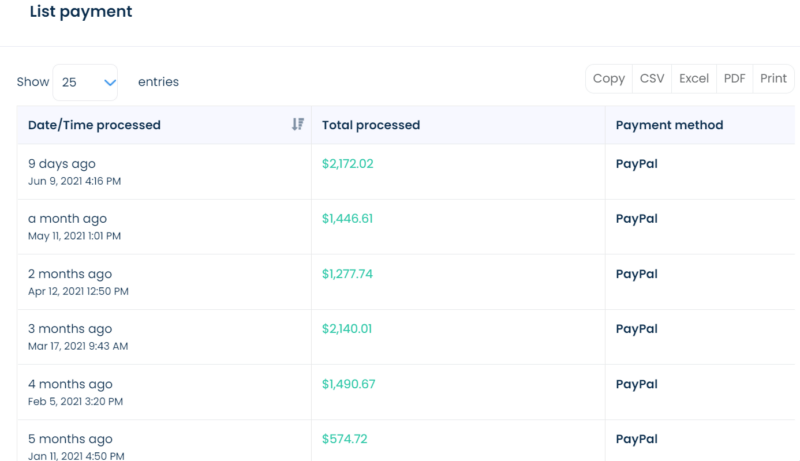Select the $2,172.02 payment amount

[348, 164]
